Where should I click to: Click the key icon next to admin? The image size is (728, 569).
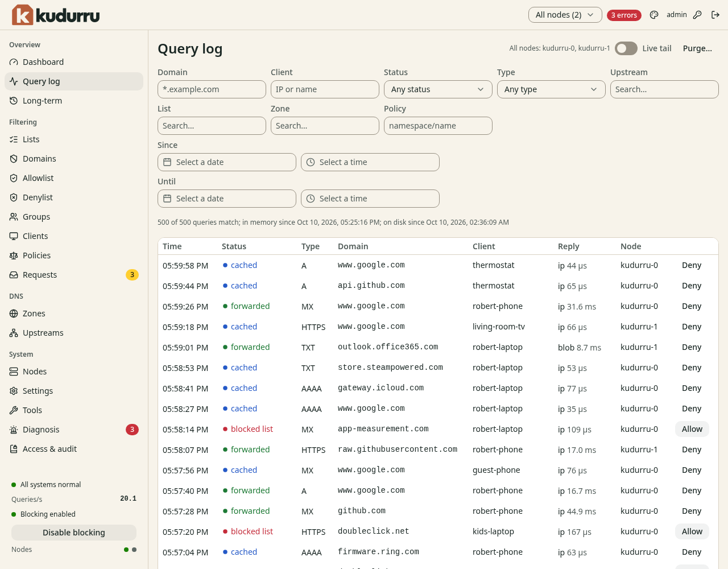coord(697,15)
